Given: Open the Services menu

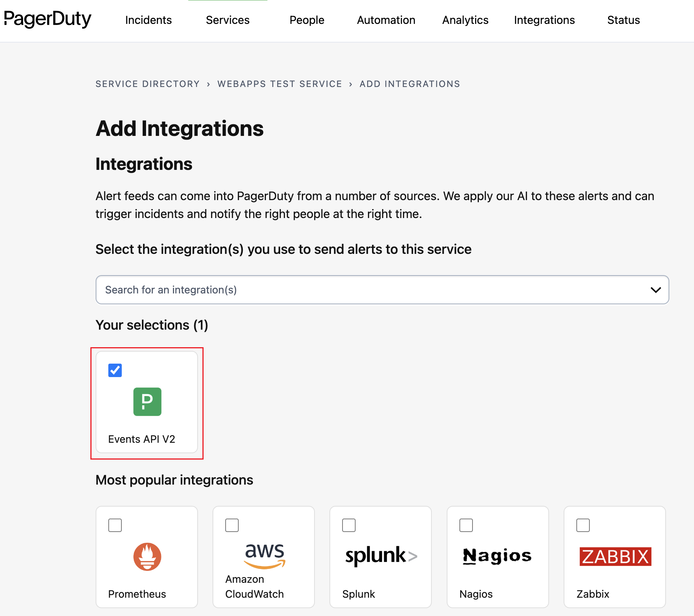Looking at the screenshot, I should (x=227, y=20).
